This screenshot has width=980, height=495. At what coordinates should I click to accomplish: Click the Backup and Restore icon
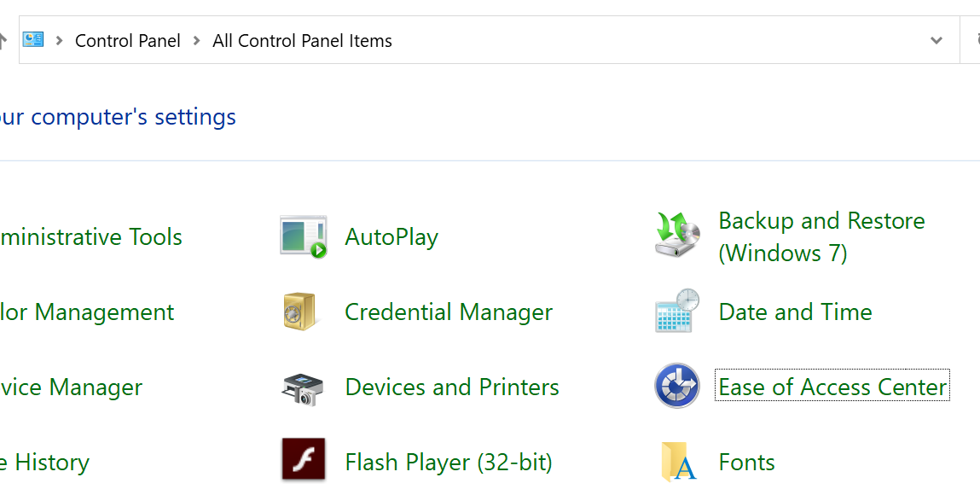coord(677,236)
